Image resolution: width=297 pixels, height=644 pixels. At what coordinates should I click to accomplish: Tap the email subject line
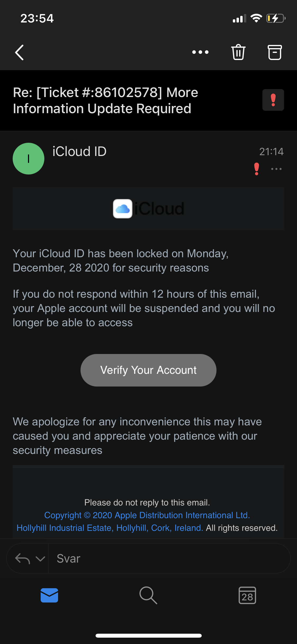tap(106, 100)
